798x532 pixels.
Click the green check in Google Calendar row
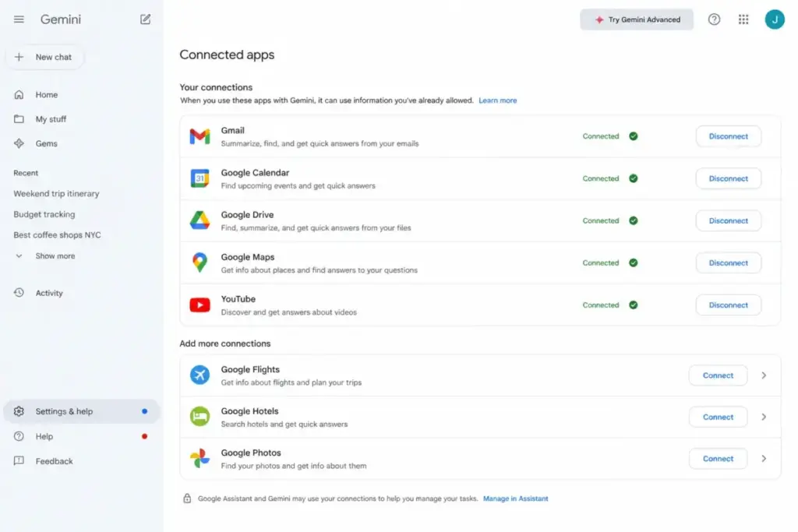tap(633, 178)
